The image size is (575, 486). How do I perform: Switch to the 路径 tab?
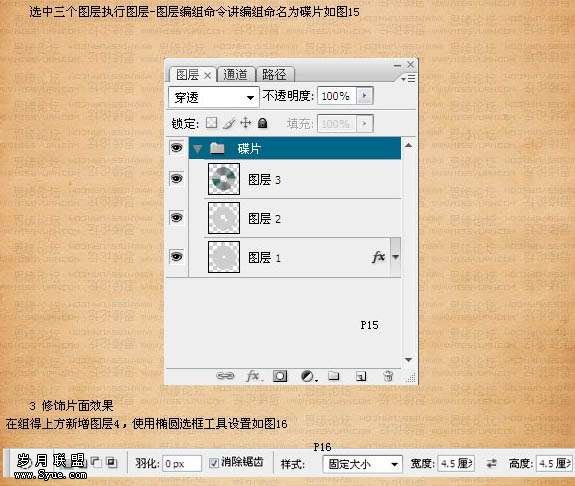(x=274, y=74)
